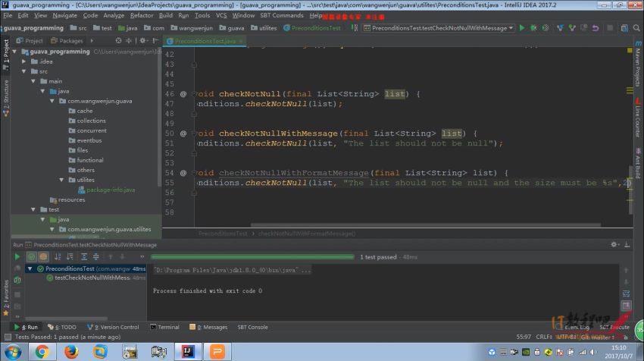Fold the method at line 50
Viewport: 644px width, 361px height.
coord(194,133)
